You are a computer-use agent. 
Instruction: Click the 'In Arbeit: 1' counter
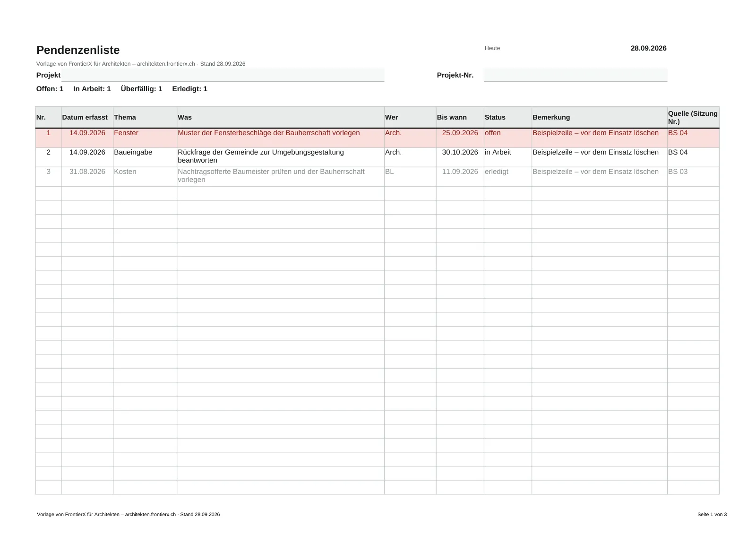coord(92,89)
